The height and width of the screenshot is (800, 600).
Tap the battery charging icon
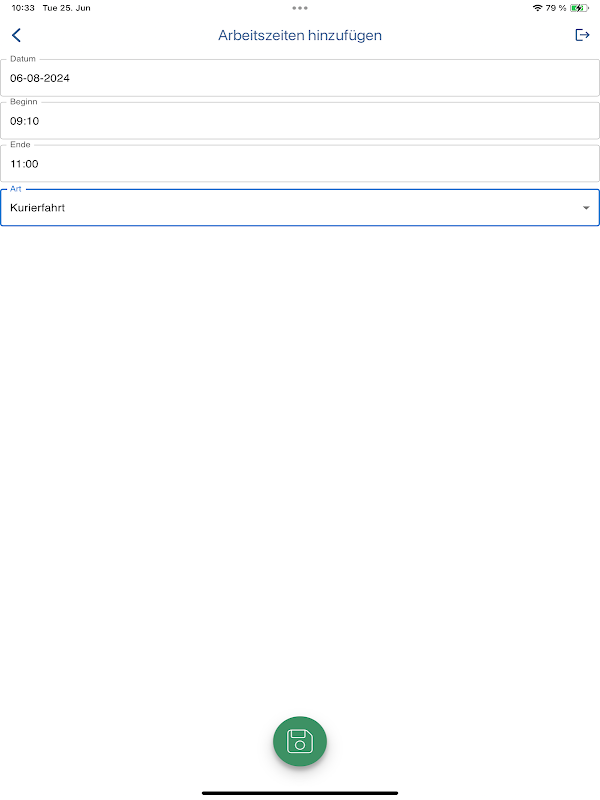[578, 8]
